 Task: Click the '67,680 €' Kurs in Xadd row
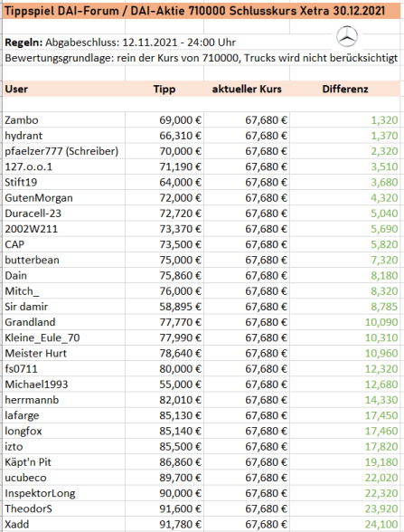[x=266, y=525]
